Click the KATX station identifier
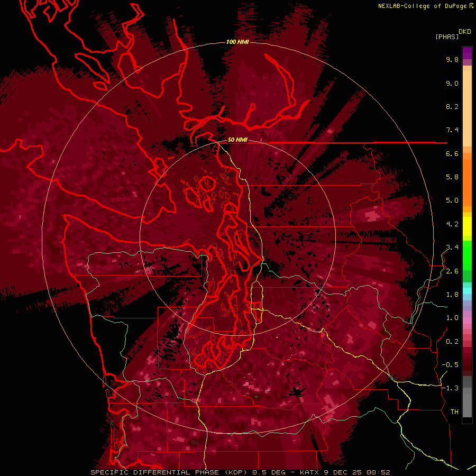Image resolution: width=476 pixels, height=476 pixels. tap(310, 472)
